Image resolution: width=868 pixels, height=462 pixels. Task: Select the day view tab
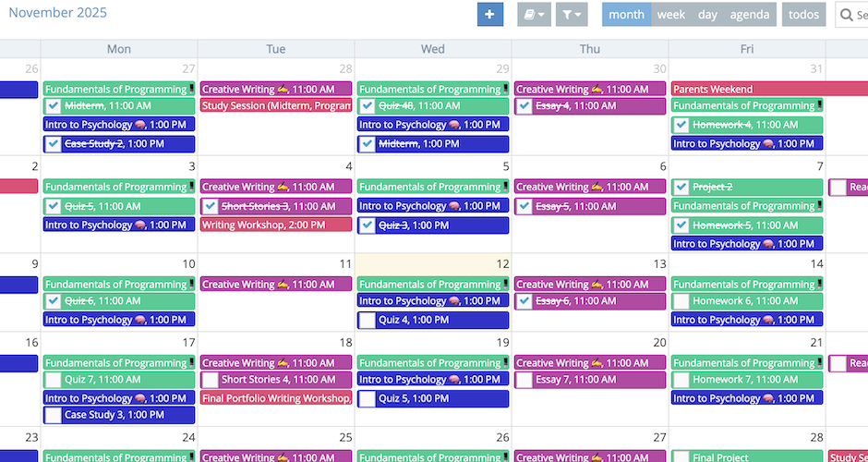[707, 14]
